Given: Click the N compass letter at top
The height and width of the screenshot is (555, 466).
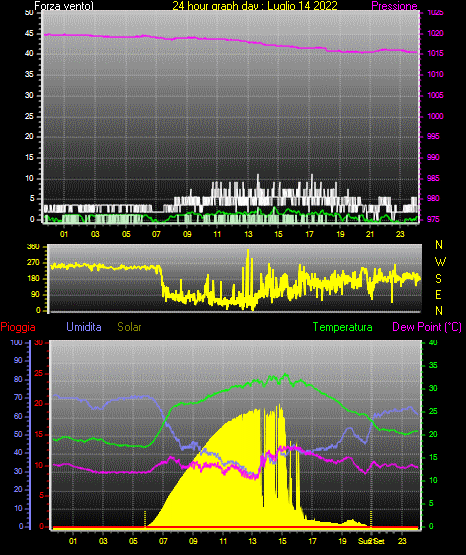Looking at the screenshot, I should (x=439, y=245).
